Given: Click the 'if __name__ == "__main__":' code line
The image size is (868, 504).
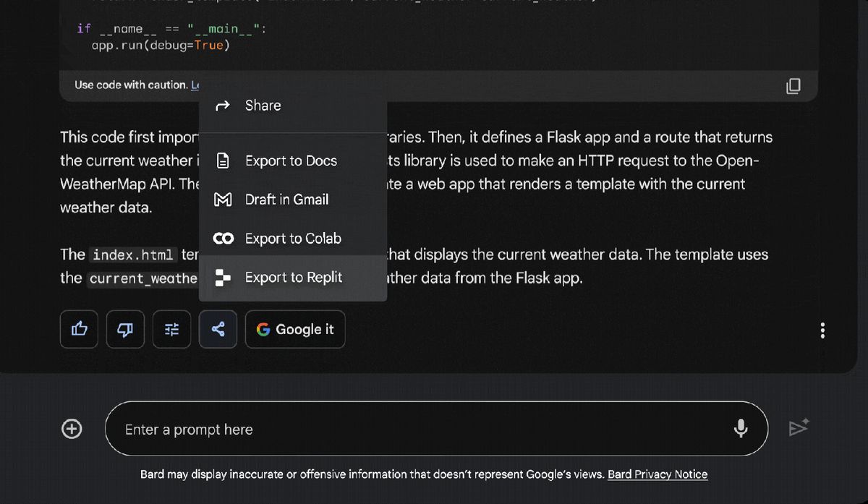Looking at the screenshot, I should pos(171,29).
